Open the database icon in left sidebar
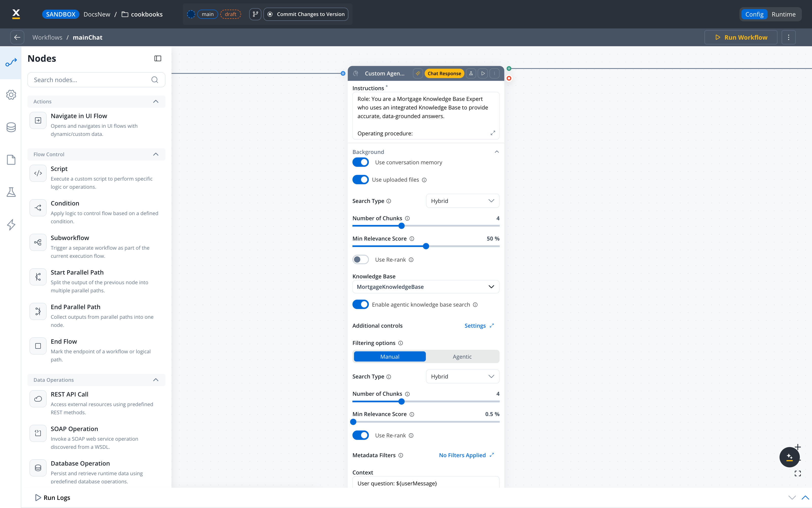The height and width of the screenshot is (508, 812). 11,127
